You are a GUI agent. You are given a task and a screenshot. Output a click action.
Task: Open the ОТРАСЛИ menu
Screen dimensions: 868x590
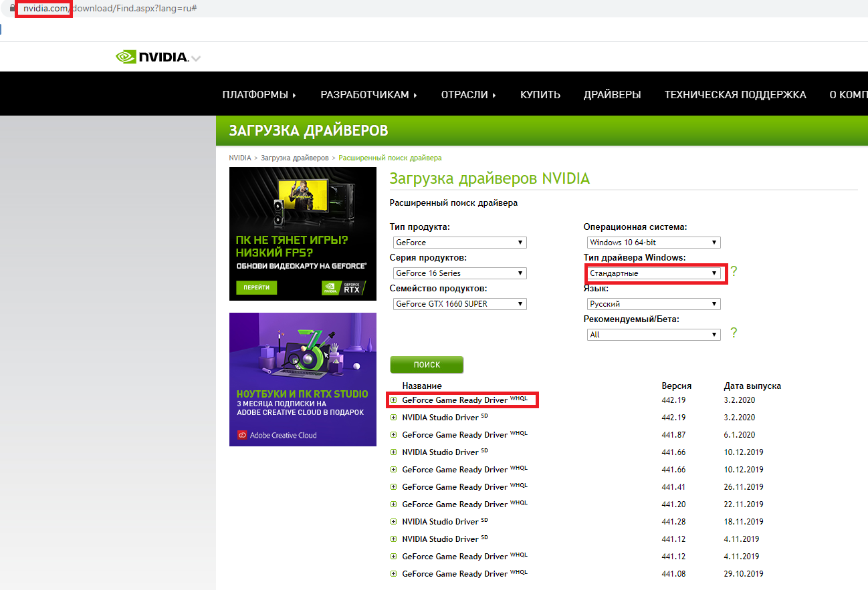click(469, 95)
